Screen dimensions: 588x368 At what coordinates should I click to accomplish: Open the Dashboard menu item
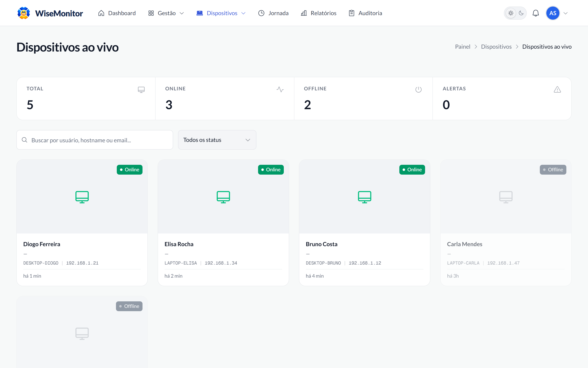point(117,13)
